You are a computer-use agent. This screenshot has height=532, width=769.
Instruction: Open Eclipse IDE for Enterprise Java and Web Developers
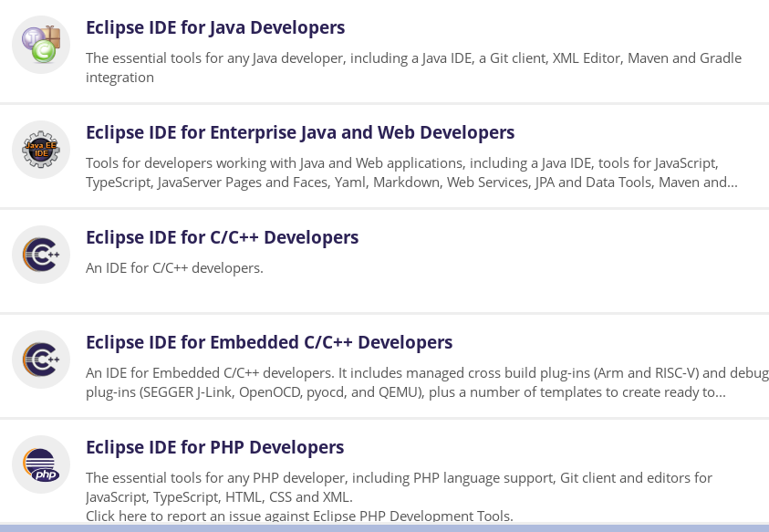point(300,132)
